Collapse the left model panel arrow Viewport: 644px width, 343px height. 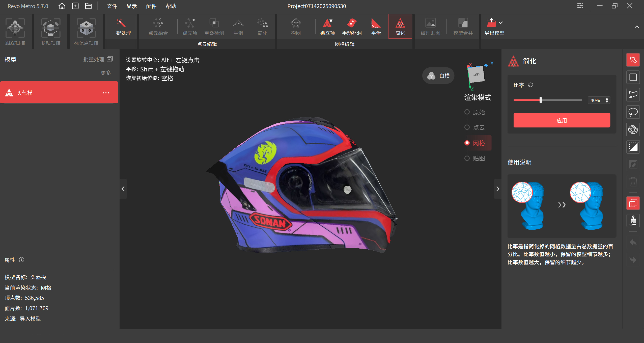click(123, 189)
